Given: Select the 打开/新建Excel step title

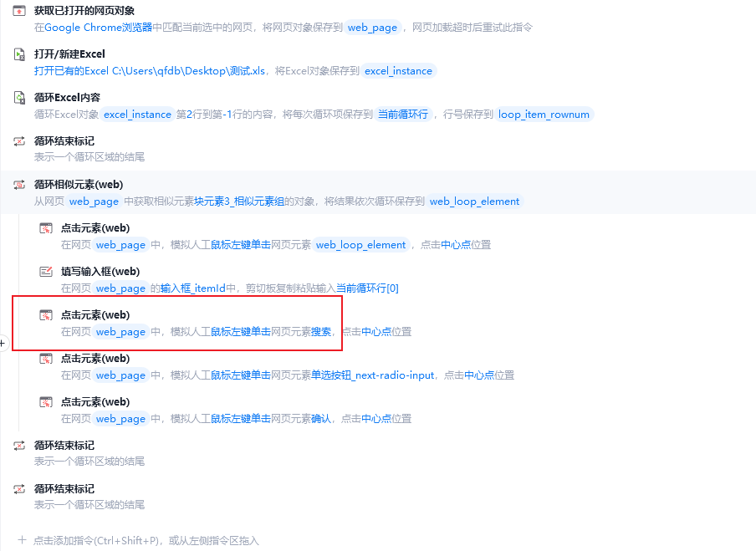Looking at the screenshot, I should [69, 54].
